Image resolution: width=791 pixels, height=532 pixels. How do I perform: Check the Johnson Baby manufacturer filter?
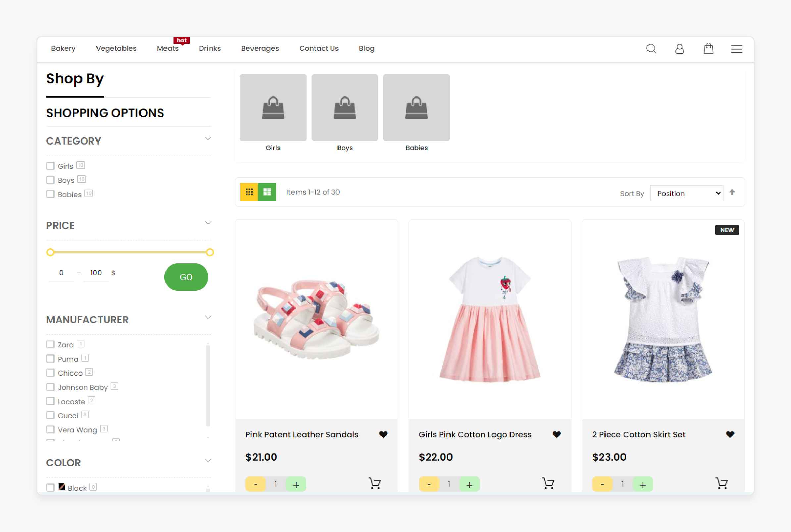tap(50, 387)
